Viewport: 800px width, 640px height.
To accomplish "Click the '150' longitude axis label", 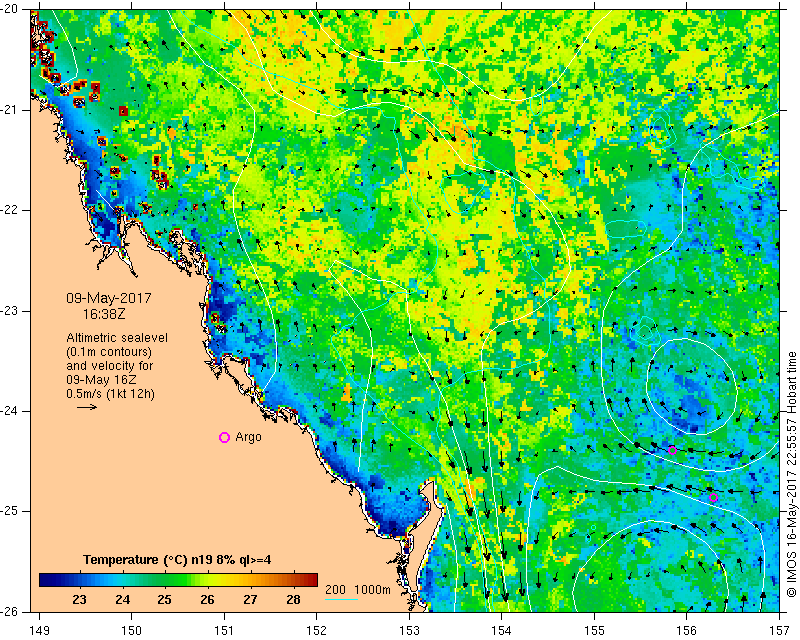I will pos(132,631).
